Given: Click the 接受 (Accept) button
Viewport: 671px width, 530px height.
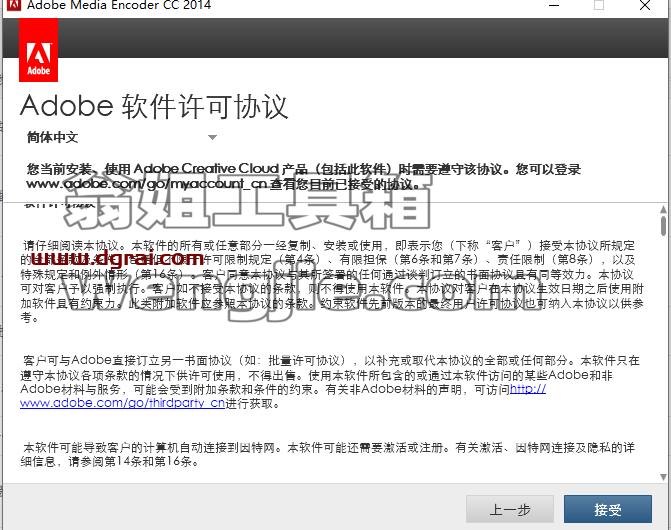Looking at the screenshot, I should click(608, 509).
